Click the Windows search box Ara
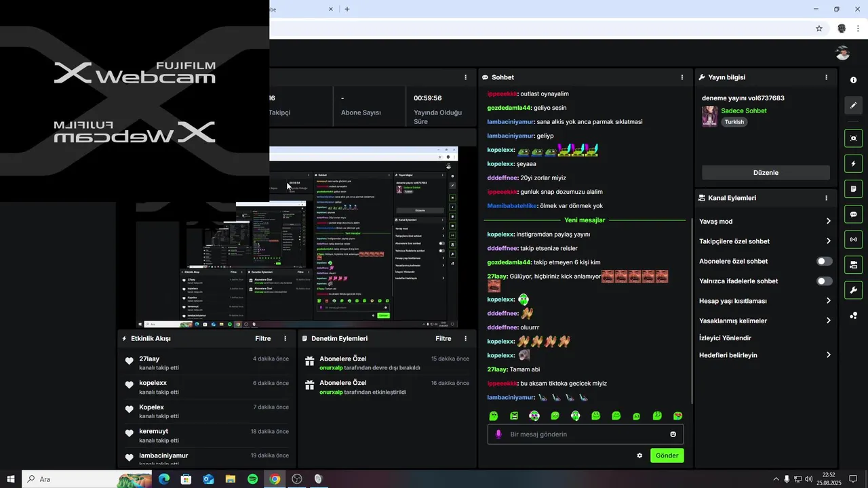 tap(87, 479)
